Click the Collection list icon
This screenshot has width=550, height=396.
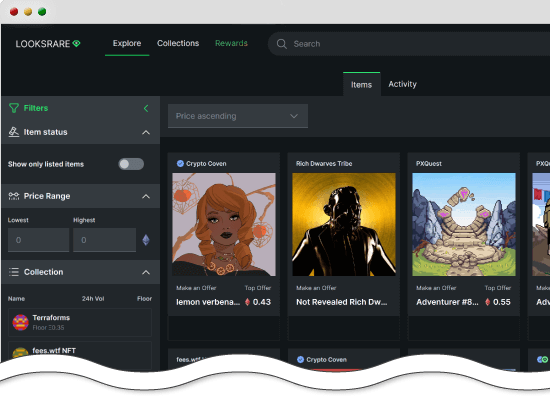(x=14, y=272)
